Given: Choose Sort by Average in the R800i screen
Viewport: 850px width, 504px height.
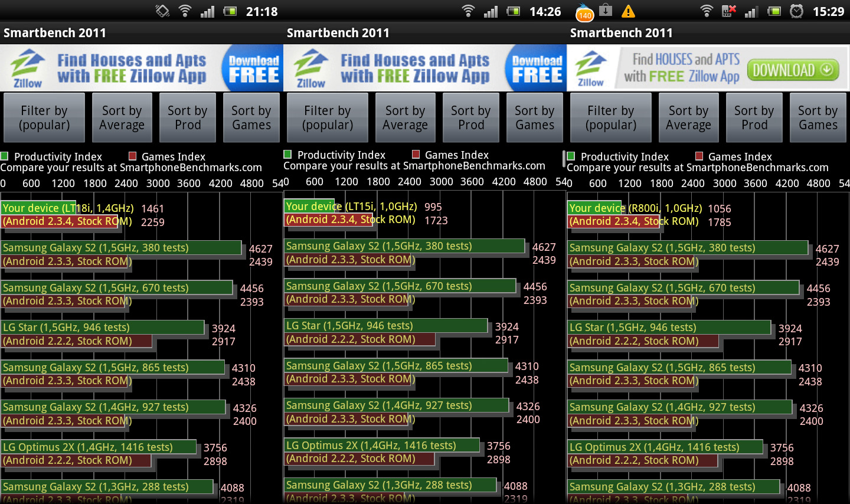Looking at the screenshot, I should tap(689, 117).
